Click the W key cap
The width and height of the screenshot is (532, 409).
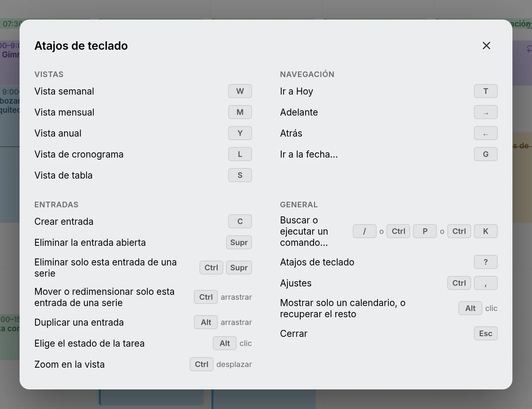[240, 91]
